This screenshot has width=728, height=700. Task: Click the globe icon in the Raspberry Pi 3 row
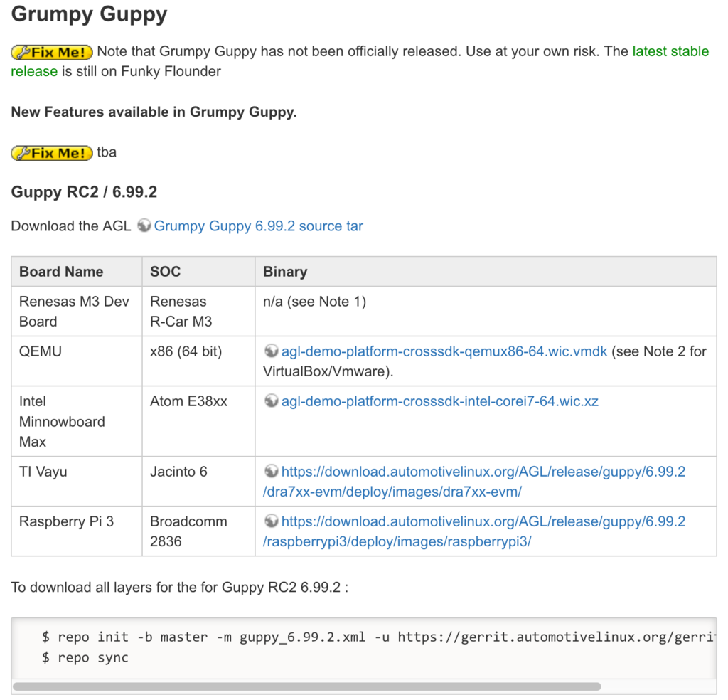pos(271,521)
